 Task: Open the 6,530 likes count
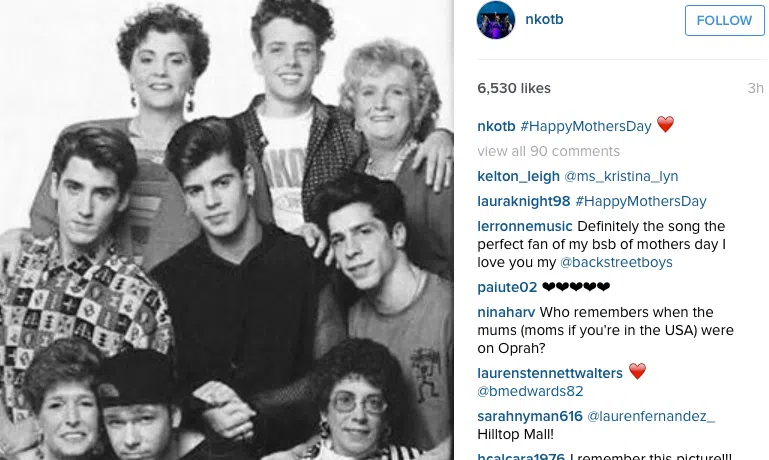tap(514, 88)
